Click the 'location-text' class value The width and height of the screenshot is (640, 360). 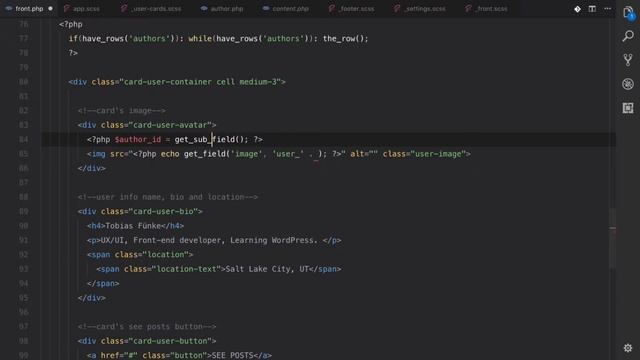(x=186, y=269)
